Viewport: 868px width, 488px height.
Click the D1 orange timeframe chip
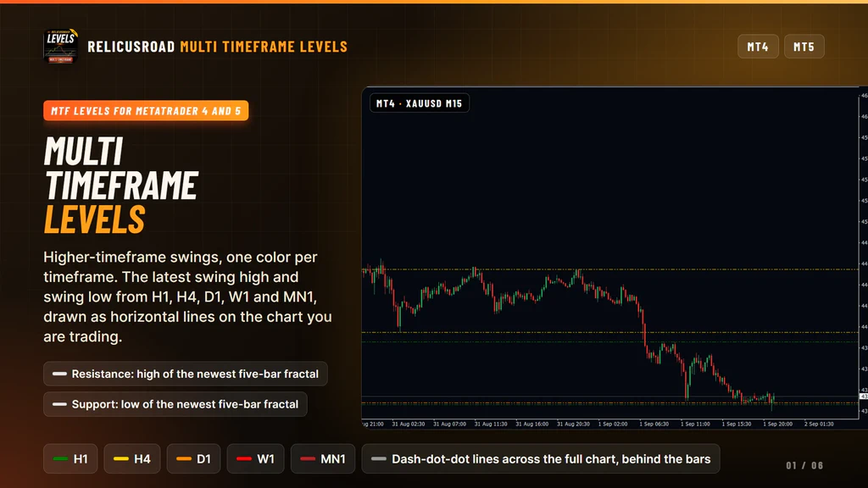click(x=193, y=458)
